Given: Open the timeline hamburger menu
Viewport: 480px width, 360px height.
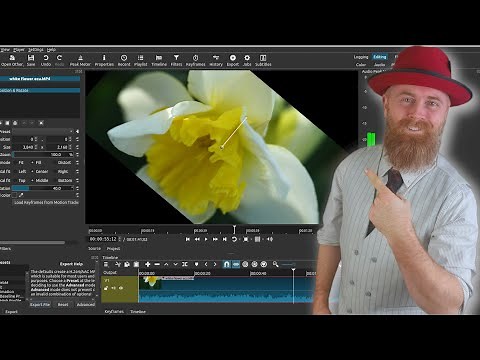Looking at the screenshot, I should point(106,264).
